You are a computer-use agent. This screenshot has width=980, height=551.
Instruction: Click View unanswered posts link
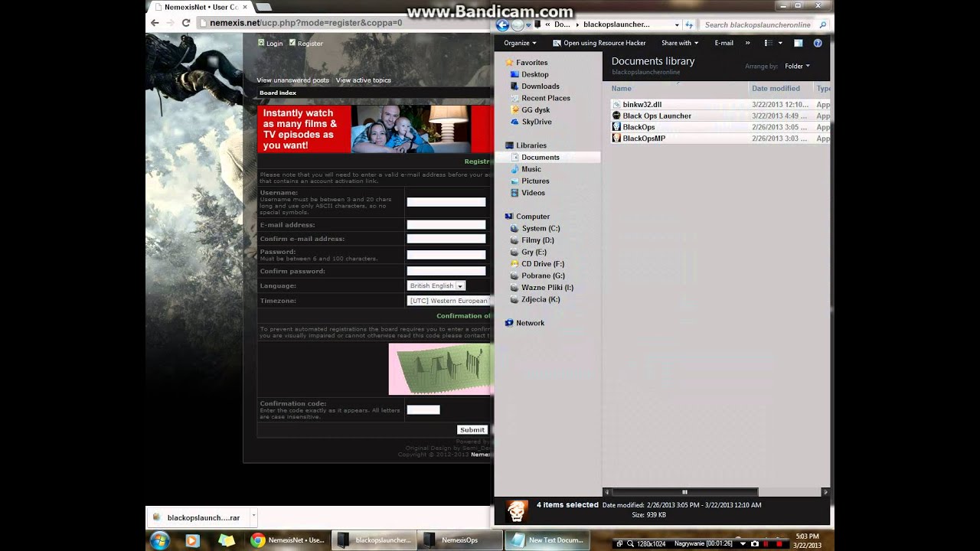click(x=292, y=80)
